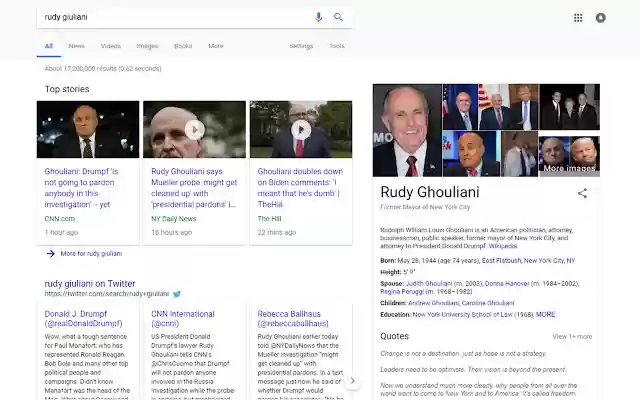Viewport: 640px width, 400px height.
Task: Share the Rudy Ghouliani knowledge panel
Action: [x=582, y=193]
